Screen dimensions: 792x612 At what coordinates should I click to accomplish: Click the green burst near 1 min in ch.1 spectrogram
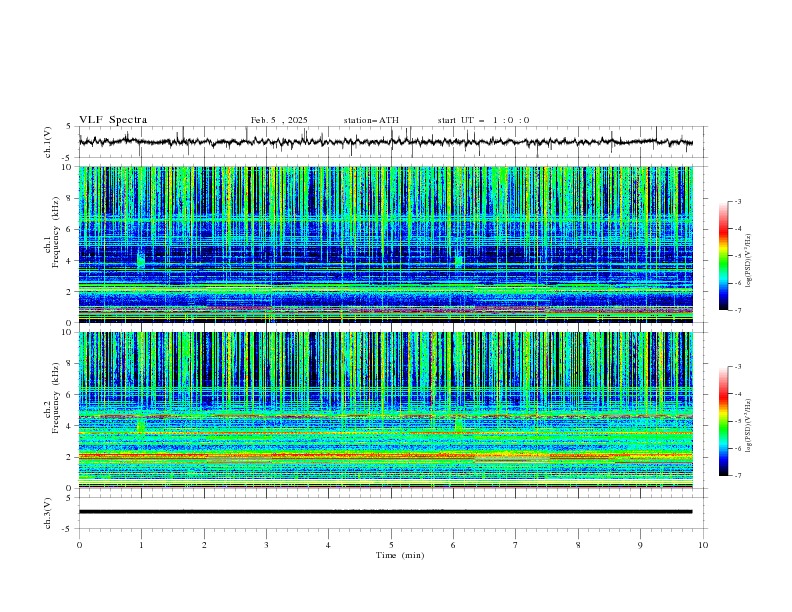click(x=141, y=260)
